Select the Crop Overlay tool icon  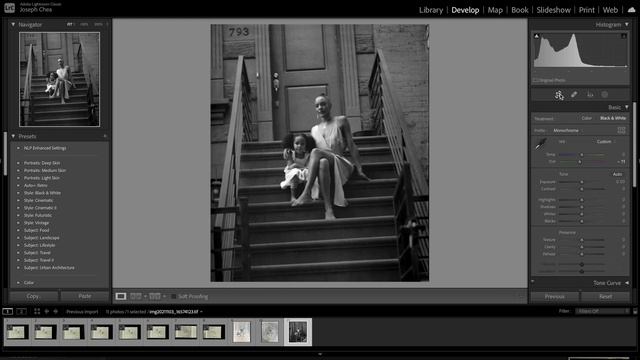(559, 95)
